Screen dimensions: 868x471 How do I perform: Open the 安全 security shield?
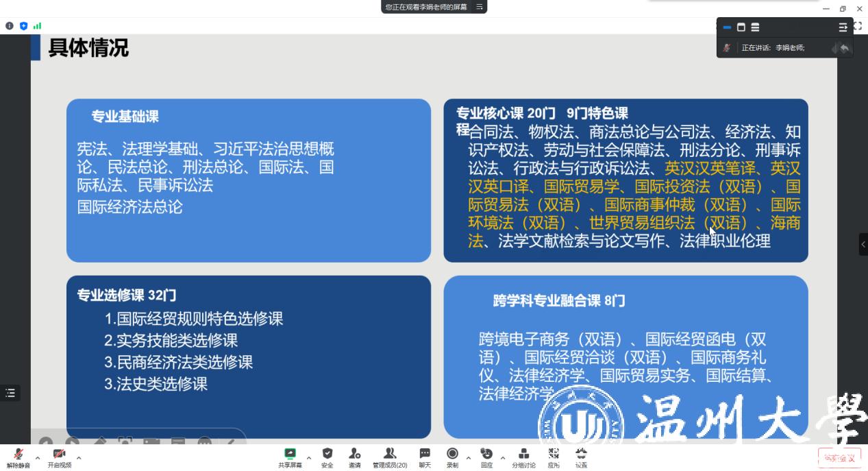coord(327,457)
